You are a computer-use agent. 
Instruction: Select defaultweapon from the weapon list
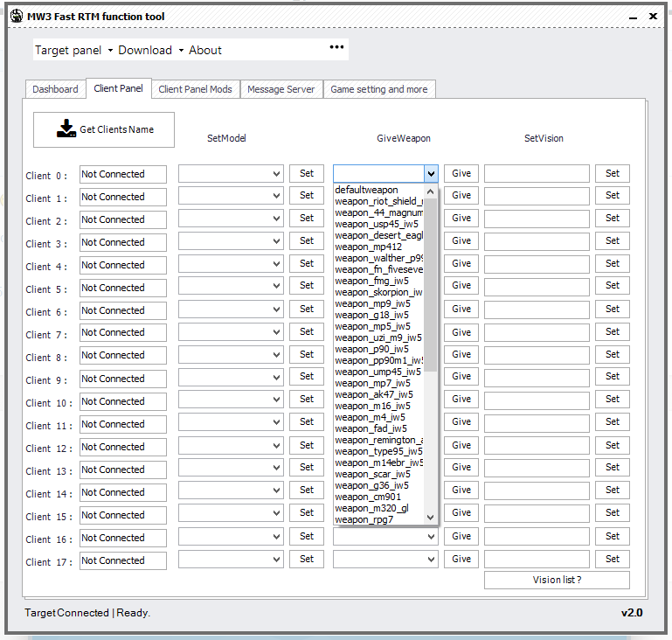click(x=379, y=190)
